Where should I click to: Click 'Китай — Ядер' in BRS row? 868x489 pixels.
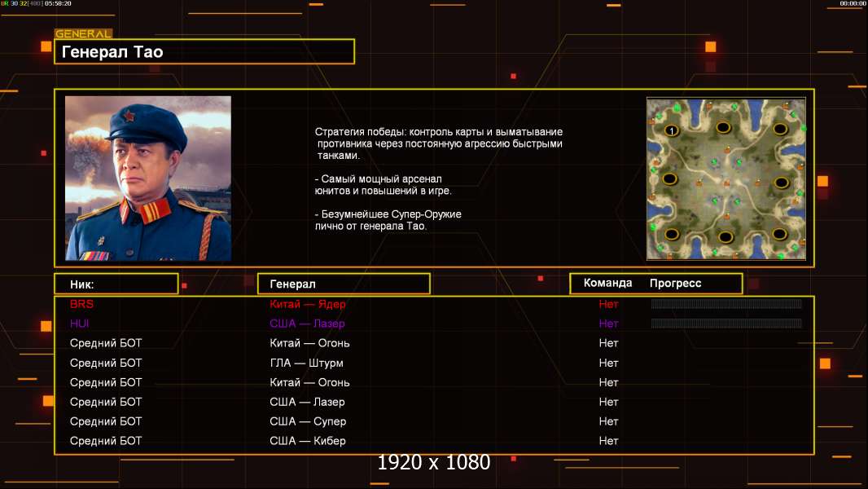(x=308, y=303)
